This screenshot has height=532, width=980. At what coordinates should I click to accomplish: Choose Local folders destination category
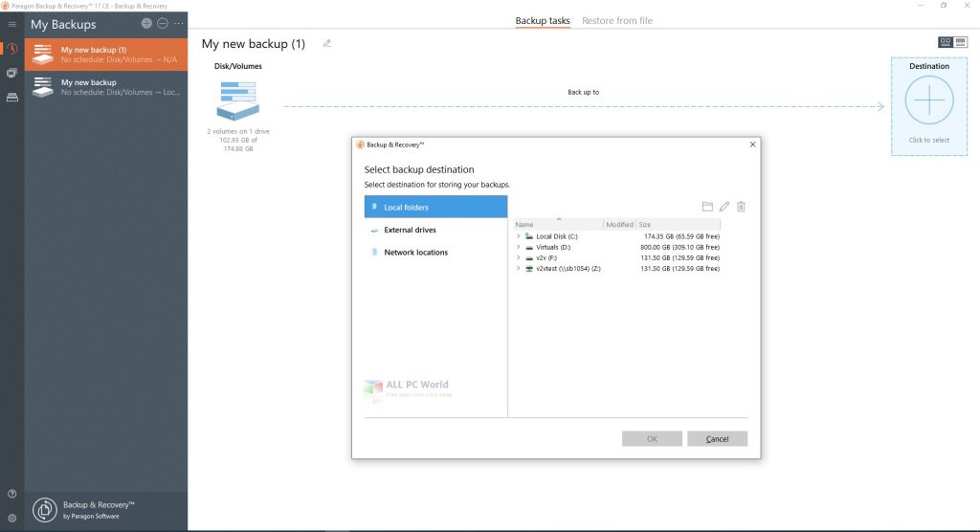coord(435,207)
